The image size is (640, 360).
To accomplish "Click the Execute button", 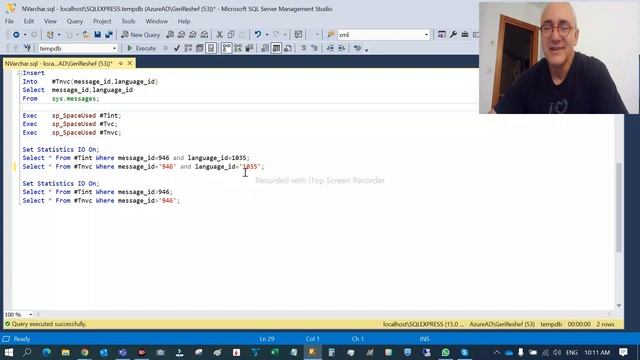I will [x=141, y=48].
